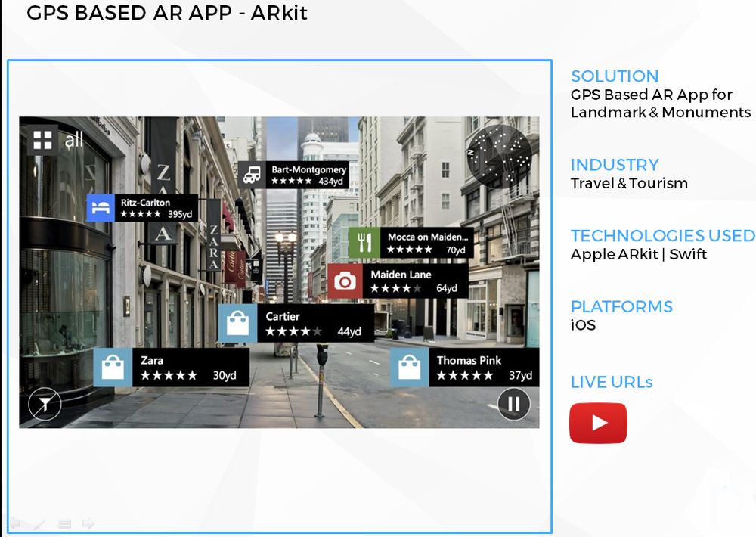Screen dimensions: 756x537
Task: Click the PLATFORMS heading
Action: 621,306
